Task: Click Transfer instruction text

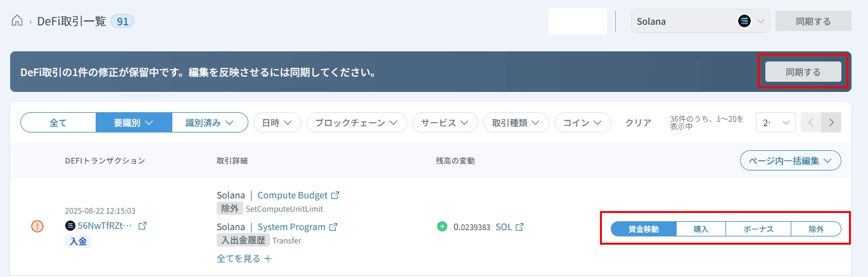Action: [286, 241]
